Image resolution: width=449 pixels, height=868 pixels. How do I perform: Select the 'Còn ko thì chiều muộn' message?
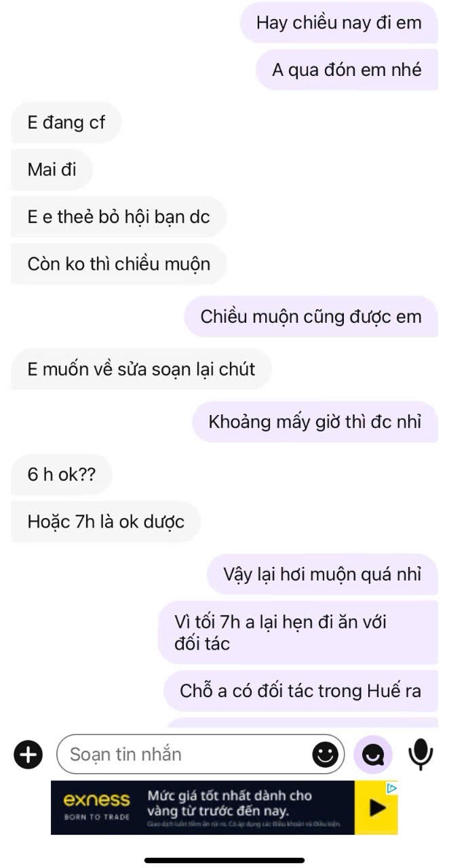click(119, 264)
